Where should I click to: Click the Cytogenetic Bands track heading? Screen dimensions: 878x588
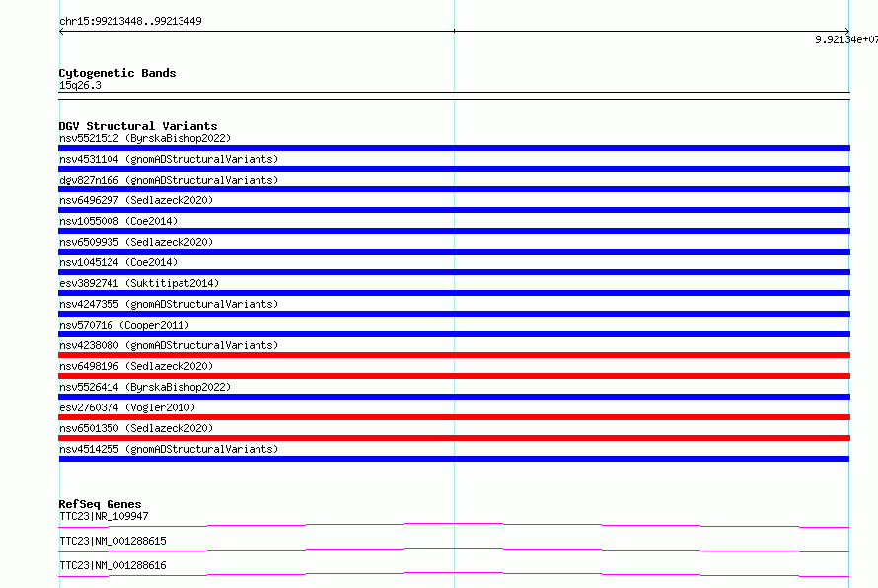[117, 73]
